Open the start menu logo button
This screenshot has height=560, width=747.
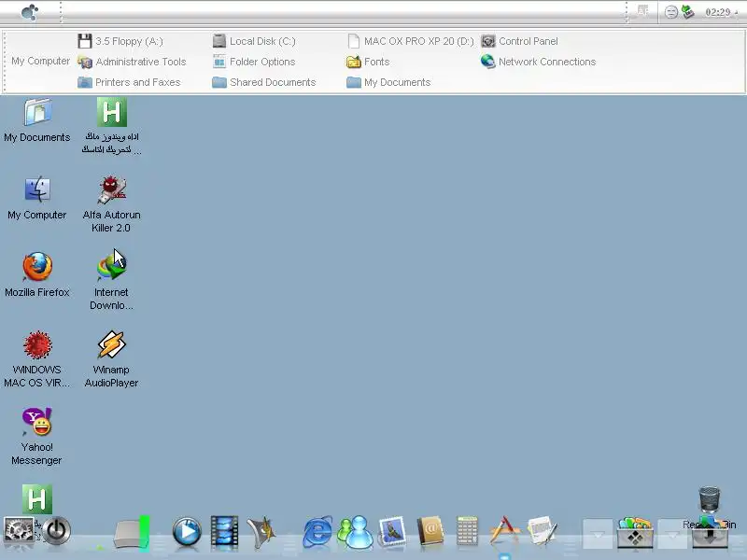(x=30, y=12)
